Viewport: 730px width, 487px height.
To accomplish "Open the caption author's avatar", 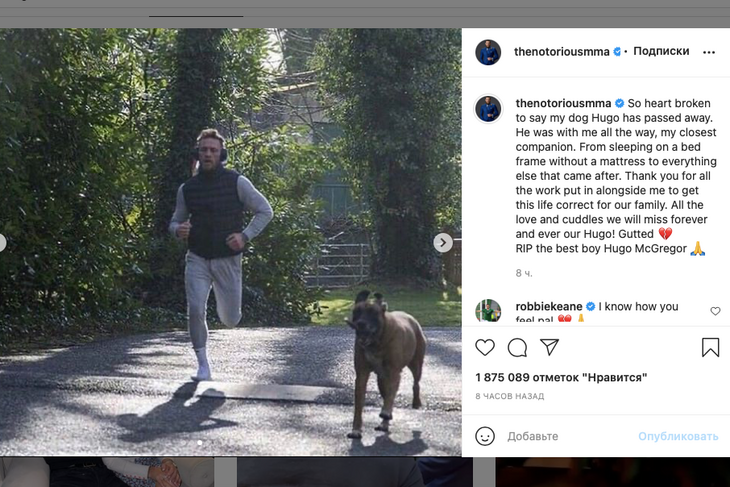I will point(488,109).
